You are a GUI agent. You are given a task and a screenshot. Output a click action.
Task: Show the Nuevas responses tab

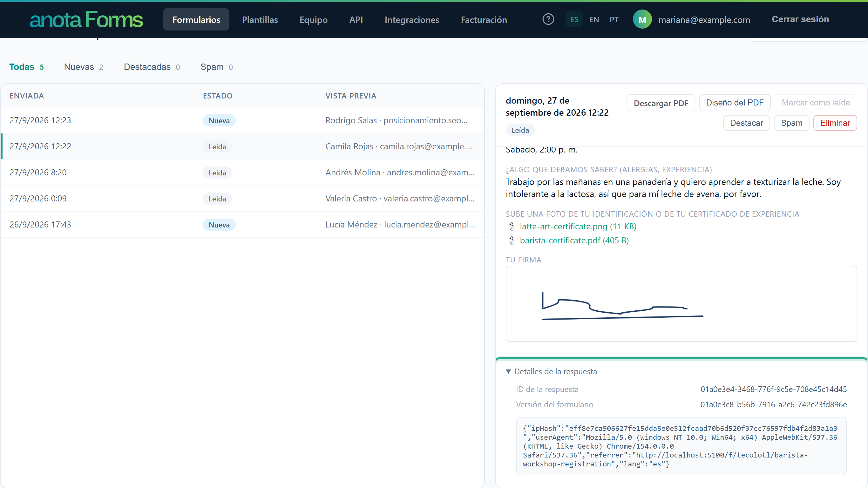tap(84, 67)
